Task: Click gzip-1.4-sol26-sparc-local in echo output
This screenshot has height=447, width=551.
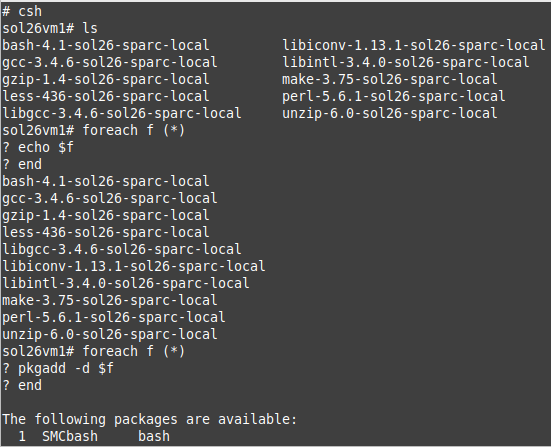Action: coord(106,215)
